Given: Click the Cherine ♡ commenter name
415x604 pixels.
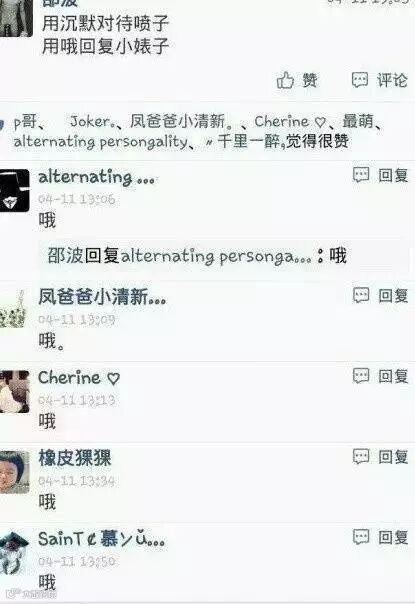Looking at the screenshot, I should point(79,378).
